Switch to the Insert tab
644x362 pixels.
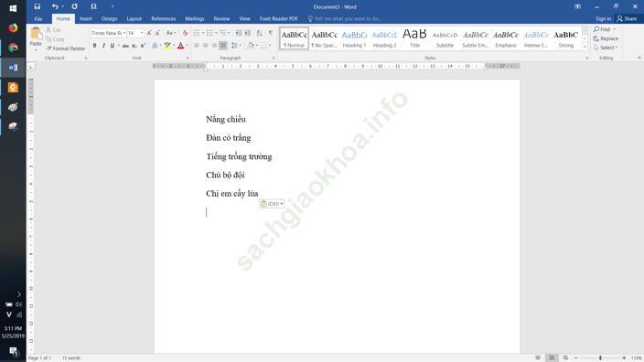click(86, 19)
